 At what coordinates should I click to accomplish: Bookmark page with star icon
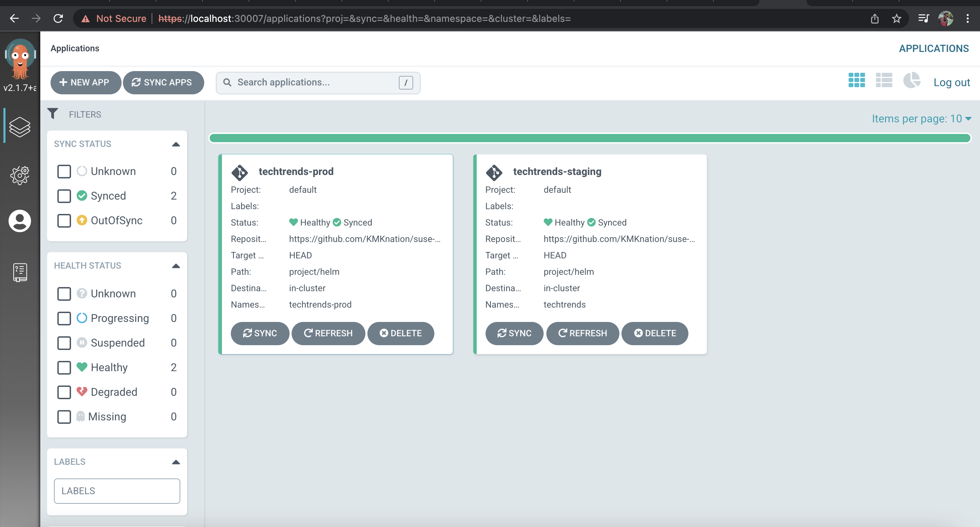click(896, 18)
